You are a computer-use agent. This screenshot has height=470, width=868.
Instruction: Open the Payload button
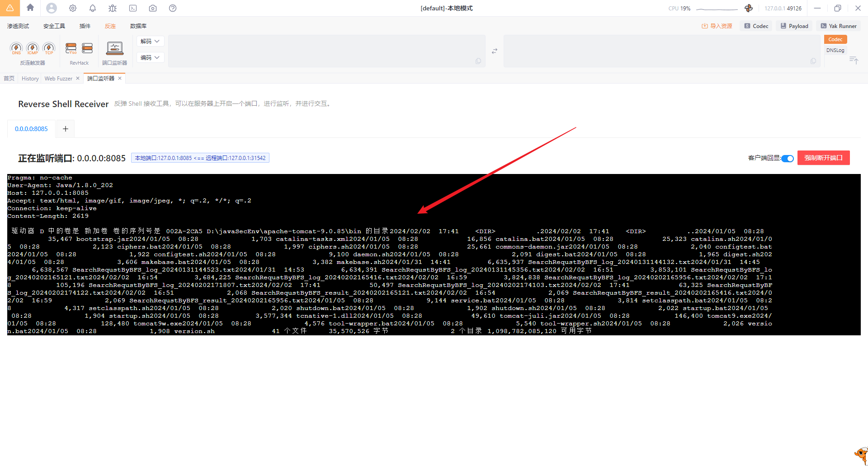(x=794, y=26)
